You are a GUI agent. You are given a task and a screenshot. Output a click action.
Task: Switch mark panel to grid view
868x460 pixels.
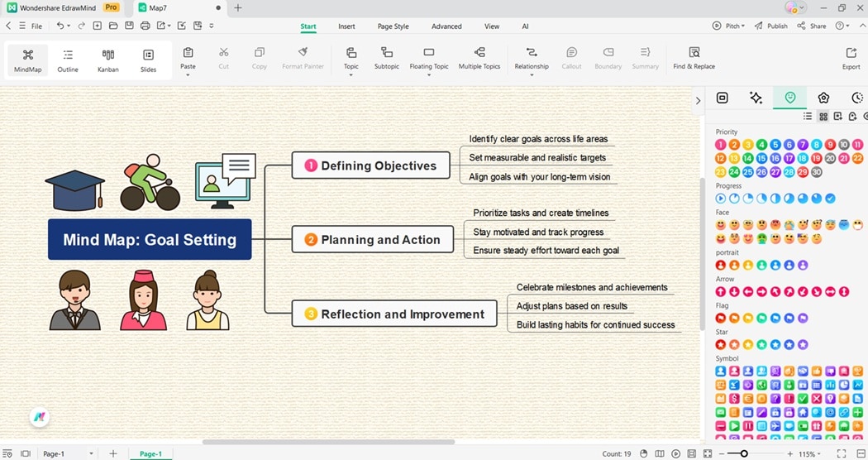823,117
